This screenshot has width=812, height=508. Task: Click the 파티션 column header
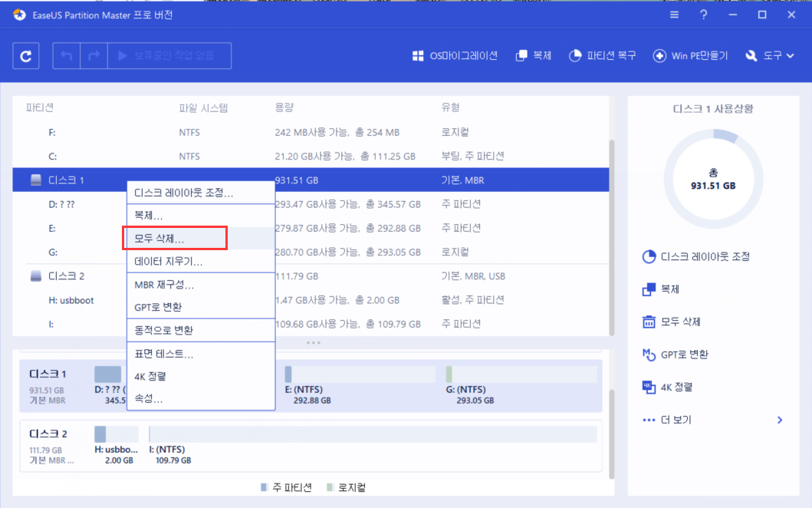40,107
